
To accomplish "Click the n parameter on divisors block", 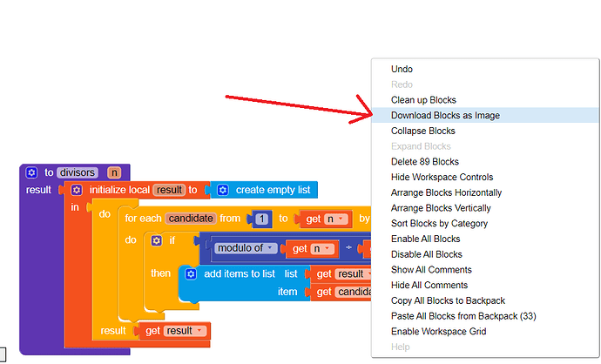I will pos(114,172).
